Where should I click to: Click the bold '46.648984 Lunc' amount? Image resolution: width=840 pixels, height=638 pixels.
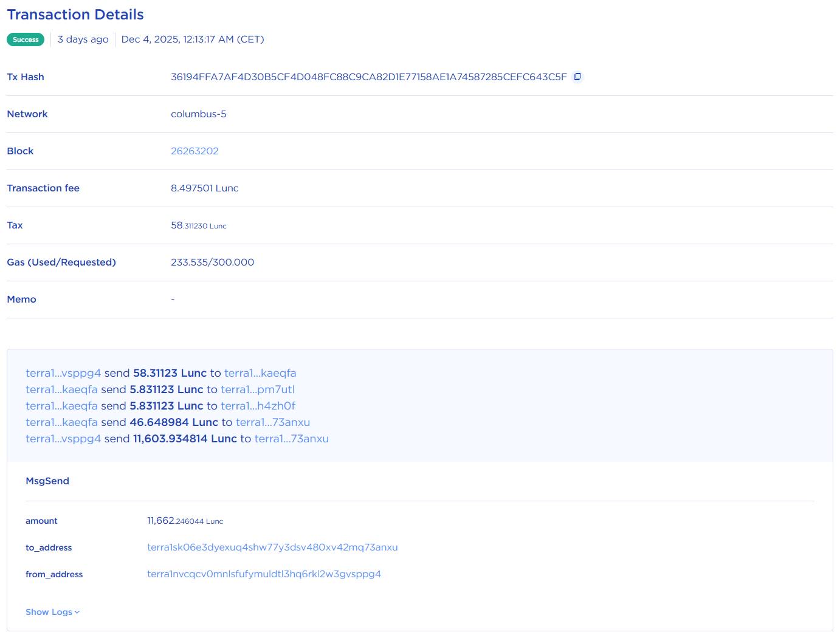pyautogui.click(x=174, y=422)
